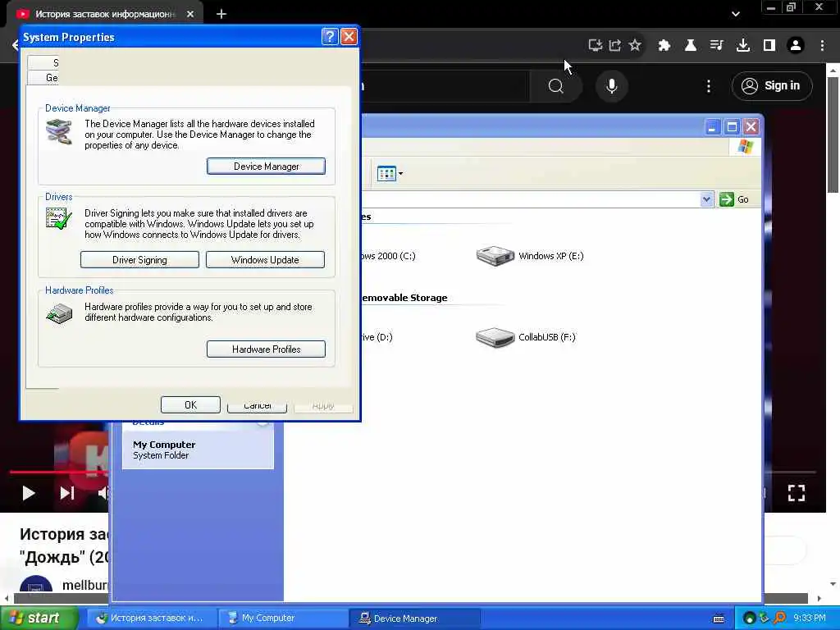This screenshot has height=630, width=840.
Task: Click the YouTube Sign in button
Action: pyautogui.click(x=772, y=85)
